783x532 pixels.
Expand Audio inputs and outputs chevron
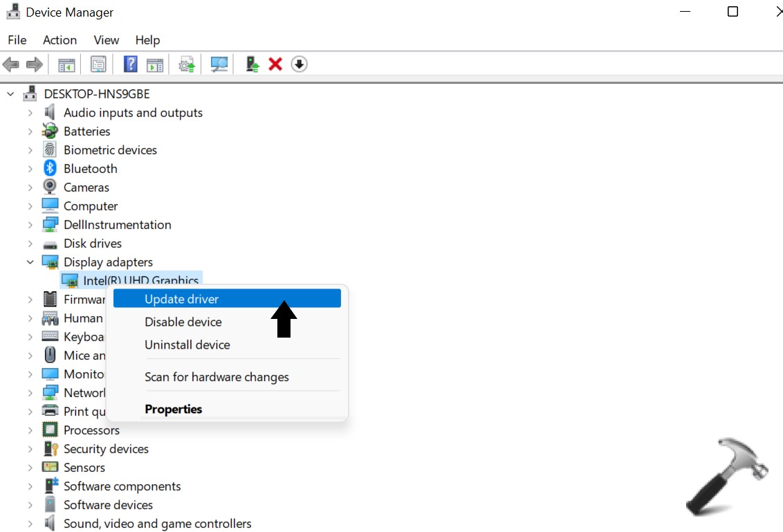(x=30, y=113)
